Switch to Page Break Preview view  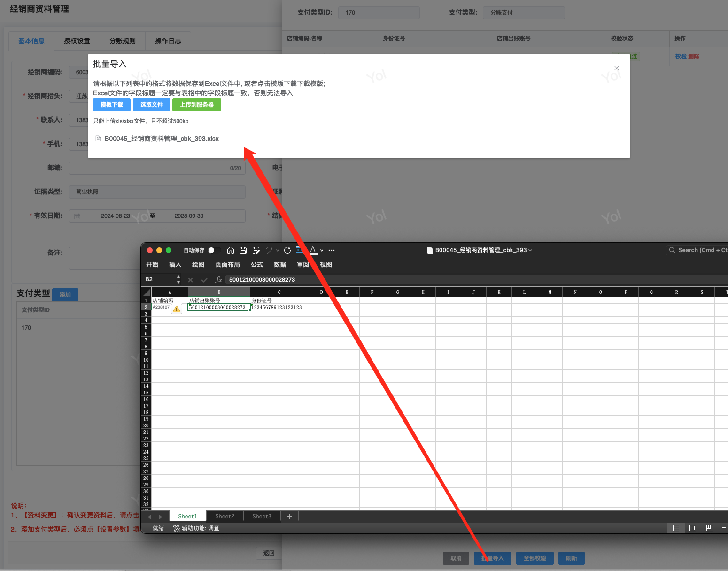coord(710,528)
